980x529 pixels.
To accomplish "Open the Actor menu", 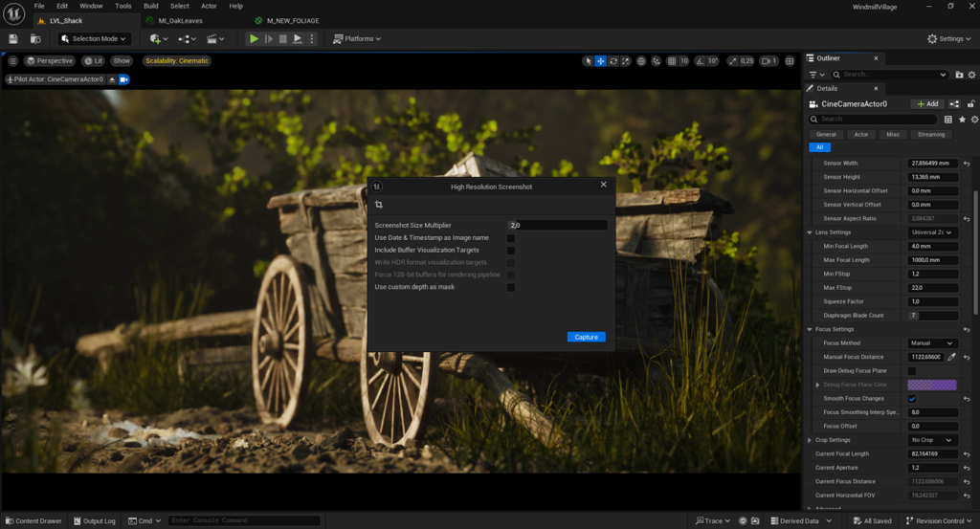I will coord(209,6).
